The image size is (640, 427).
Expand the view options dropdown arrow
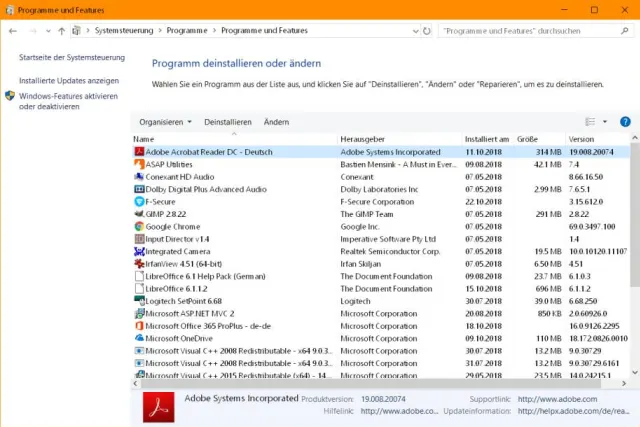coord(605,122)
